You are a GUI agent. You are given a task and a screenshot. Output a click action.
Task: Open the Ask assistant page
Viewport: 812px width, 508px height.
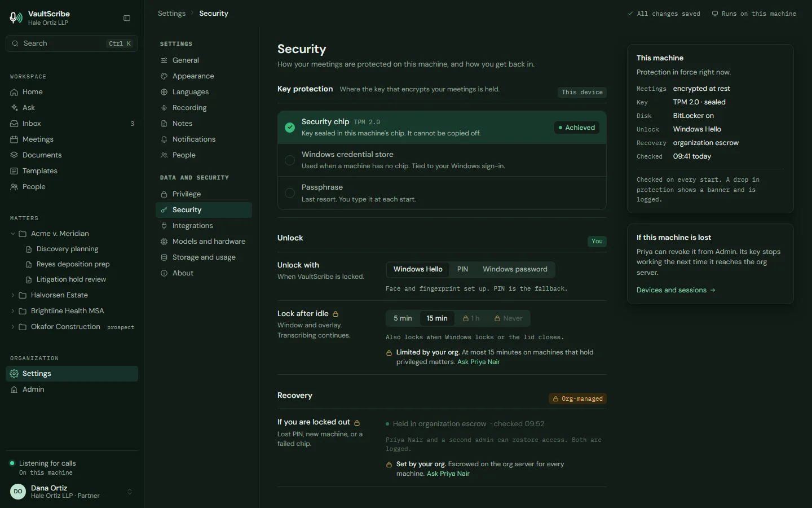72,108
